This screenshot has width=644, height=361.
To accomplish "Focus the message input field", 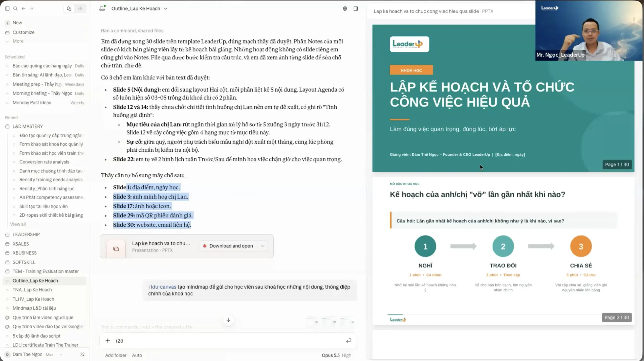I will [x=228, y=341].
